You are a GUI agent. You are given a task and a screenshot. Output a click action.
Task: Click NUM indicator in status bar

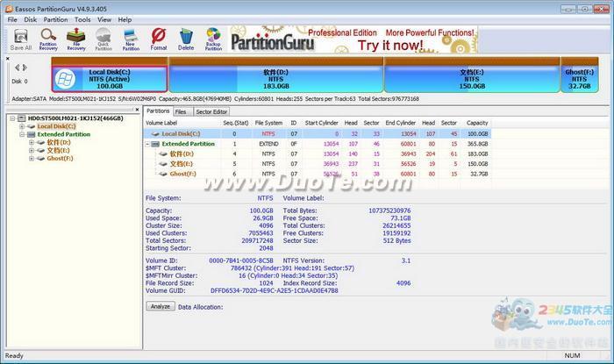point(572,355)
